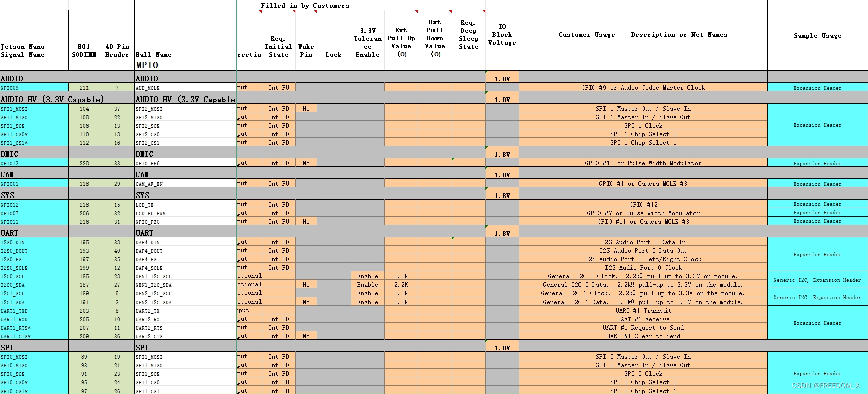This screenshot has height=394, width=868.
Task: Click Wake Pin 'No' in UART2_CTS row
Action: point(306,336)
